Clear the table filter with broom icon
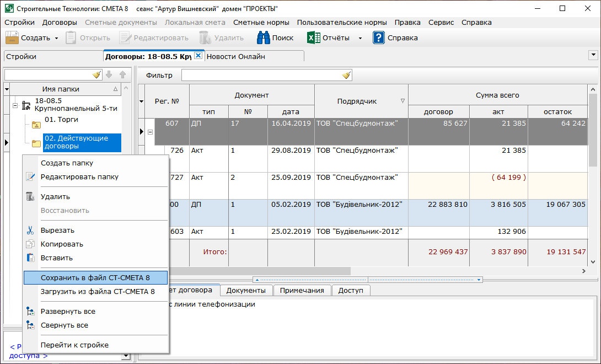 pos(346,76)
